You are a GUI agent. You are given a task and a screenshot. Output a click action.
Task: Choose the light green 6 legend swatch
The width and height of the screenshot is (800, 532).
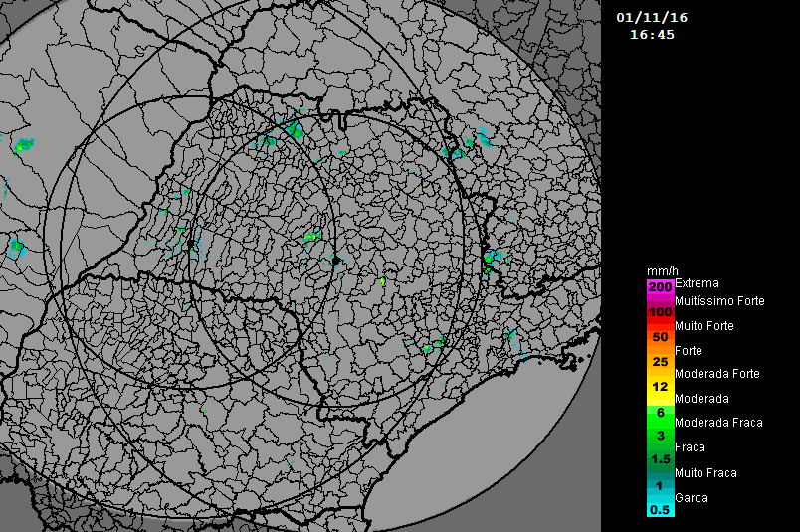pyautogui.click(x=660, y=412)
